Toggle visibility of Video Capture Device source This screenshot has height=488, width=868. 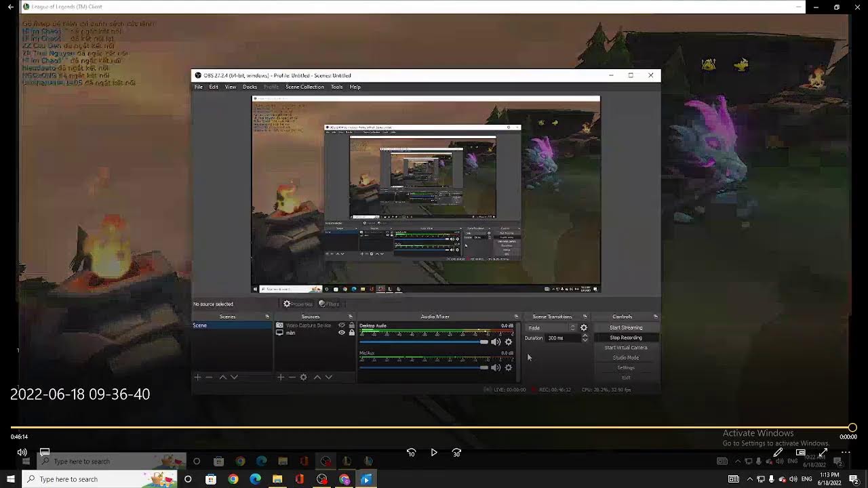click(342, 325)
